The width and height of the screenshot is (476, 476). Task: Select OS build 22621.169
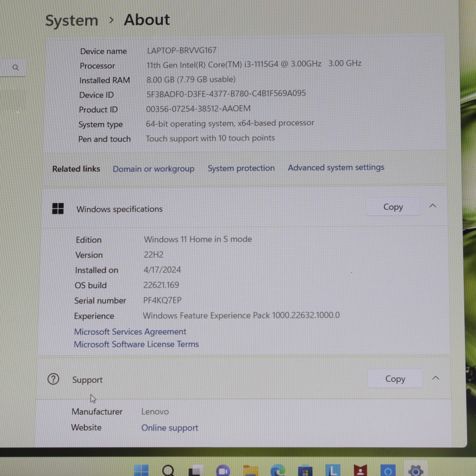pyautogui.click(x=161, y=285)
